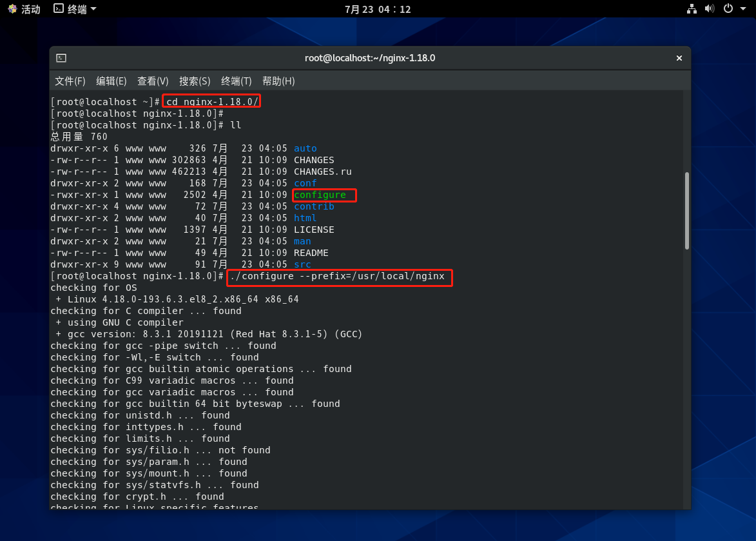The height and width of the screenshot is (541, 756).
Task: Open the network status icon in top bar
Action: click(692, 9)
